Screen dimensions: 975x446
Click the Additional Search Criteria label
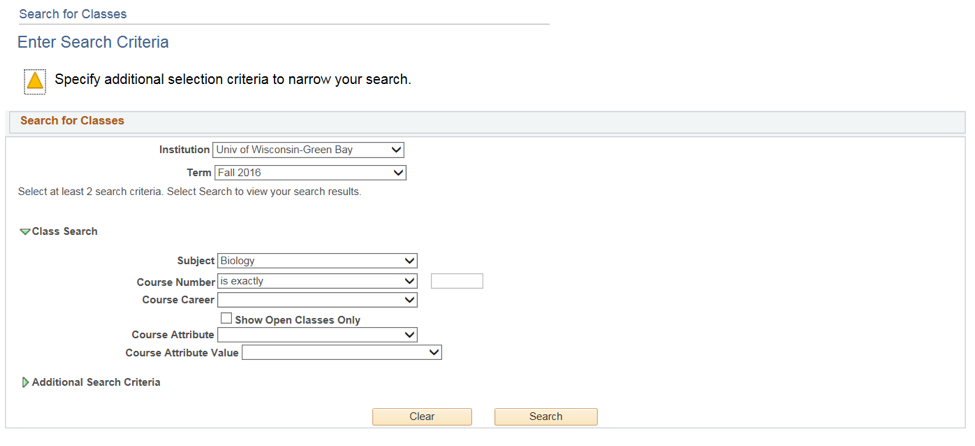point(96,383)
